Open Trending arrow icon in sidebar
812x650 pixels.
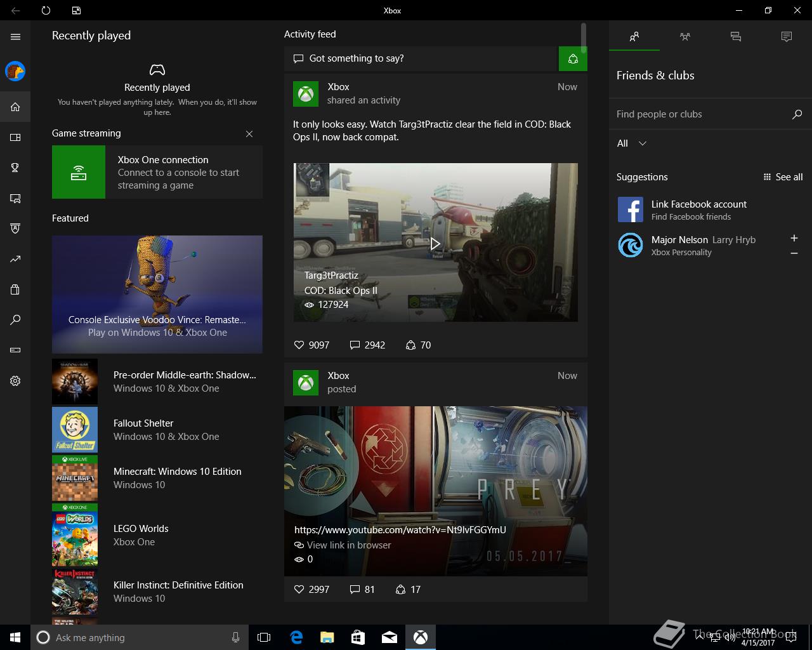(x=15, y=259)
